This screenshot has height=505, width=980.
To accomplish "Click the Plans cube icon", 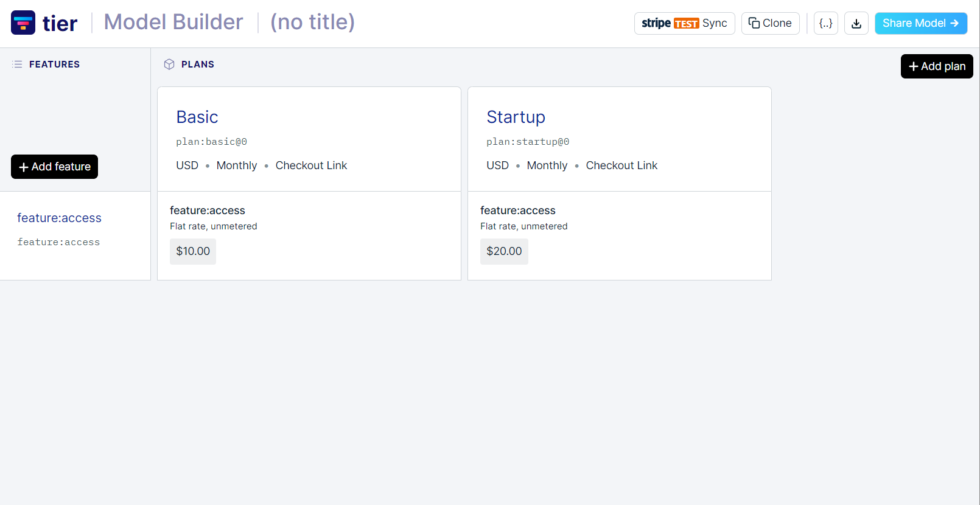I will pos(169,64).
